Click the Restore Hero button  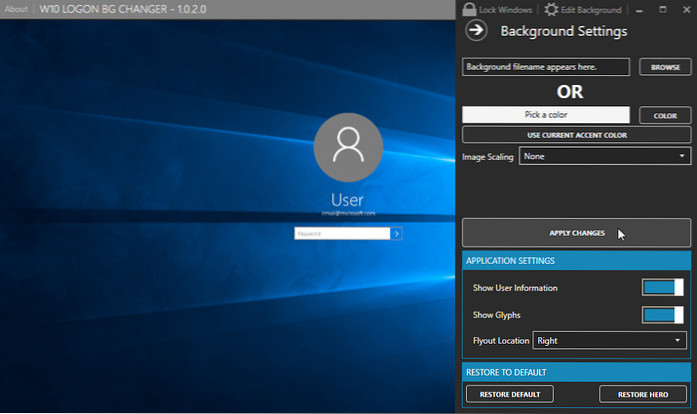click(x=643, y=394)
